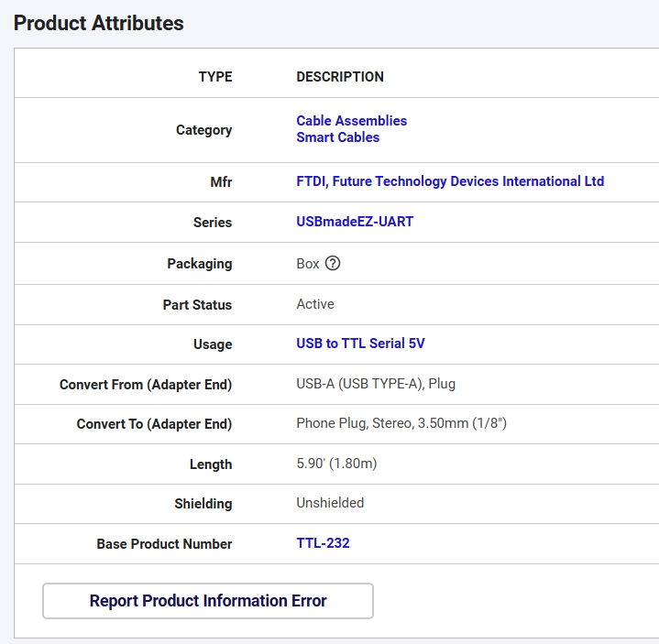The image size is (659, 644).
Task: Select the Usage row label
Action: tap(213, 344)
